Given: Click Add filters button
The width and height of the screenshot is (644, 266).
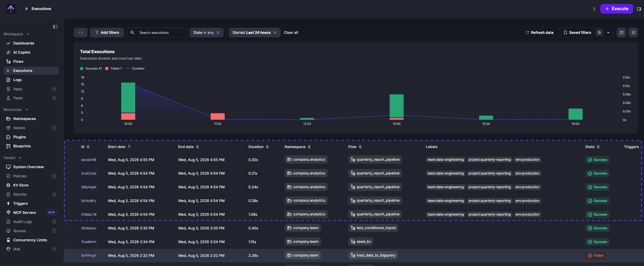Looking at the screenshot, I should (107, 32).
